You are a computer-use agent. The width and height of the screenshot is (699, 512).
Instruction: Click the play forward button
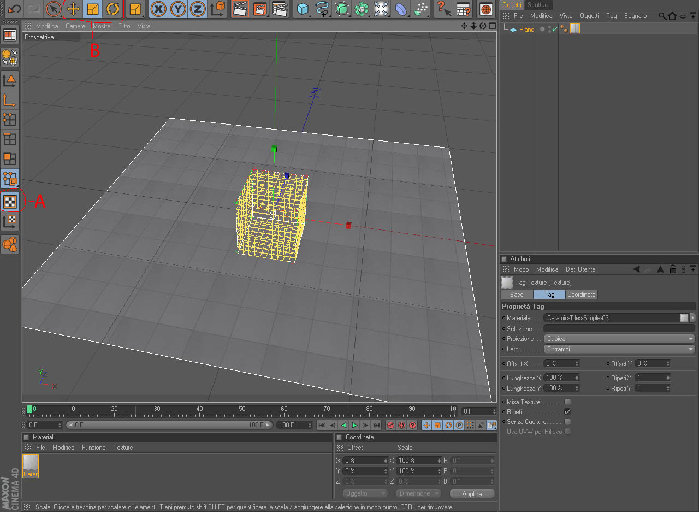pos(354,425)
